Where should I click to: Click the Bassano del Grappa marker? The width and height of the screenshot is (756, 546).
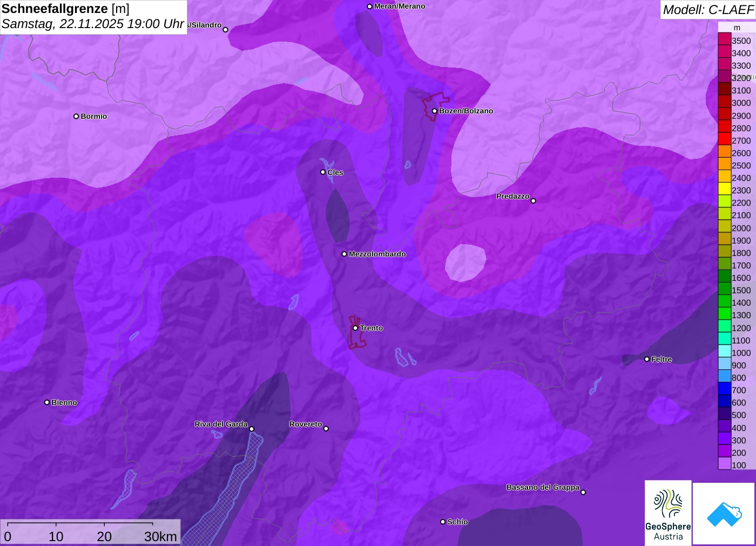583,492
